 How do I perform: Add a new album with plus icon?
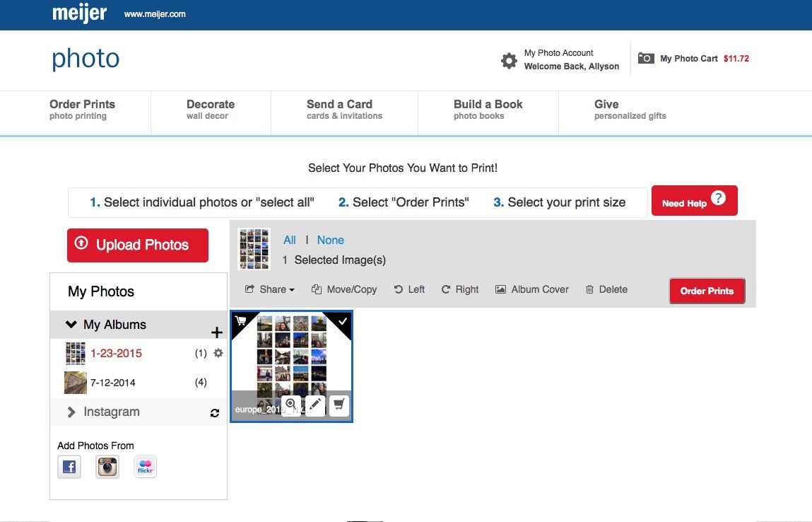pos(216,332)
